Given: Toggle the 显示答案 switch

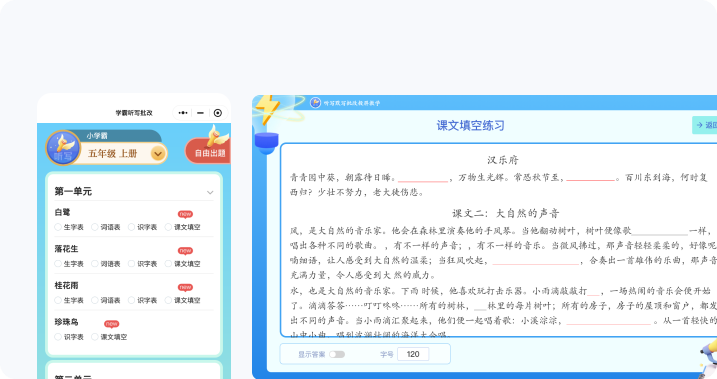Looking at the screenshot, I should (337, 354).
